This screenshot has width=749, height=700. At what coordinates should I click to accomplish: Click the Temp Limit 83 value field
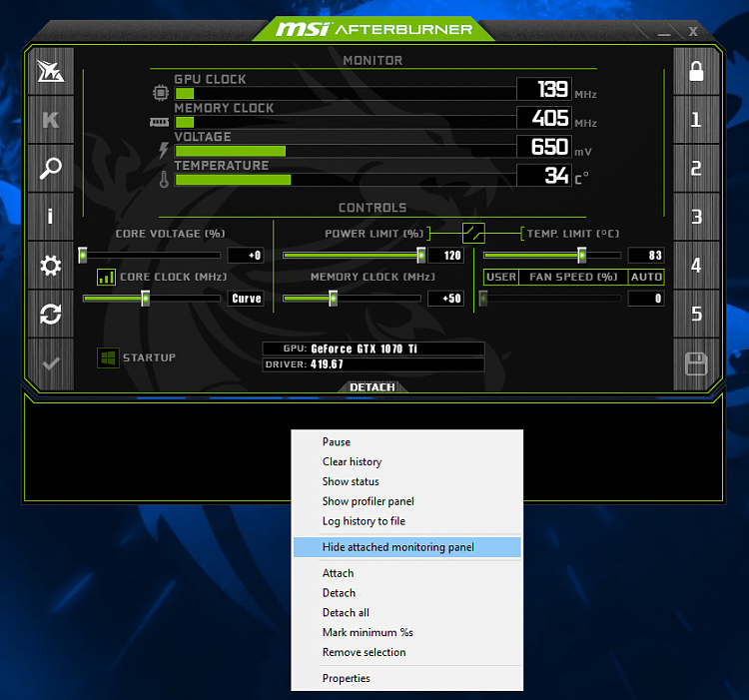click(x=646, y=256)
